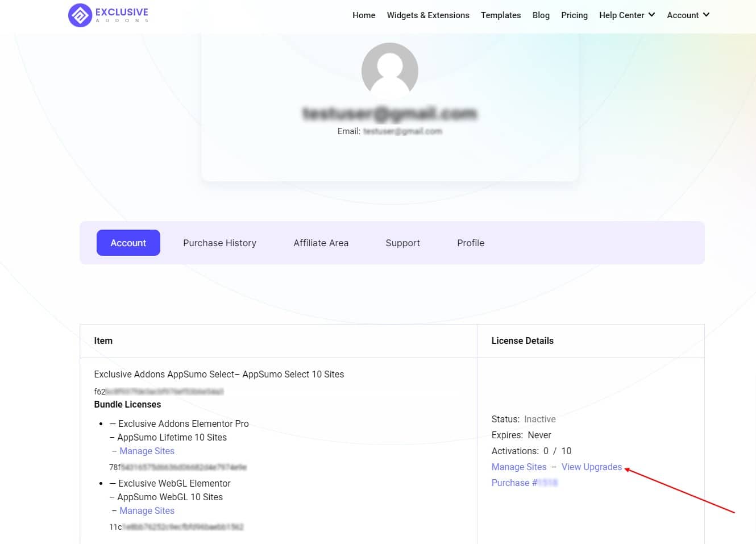Open the Pricing page
The width and height of the screenshot is (756, 544).
(x=574, y=15)
